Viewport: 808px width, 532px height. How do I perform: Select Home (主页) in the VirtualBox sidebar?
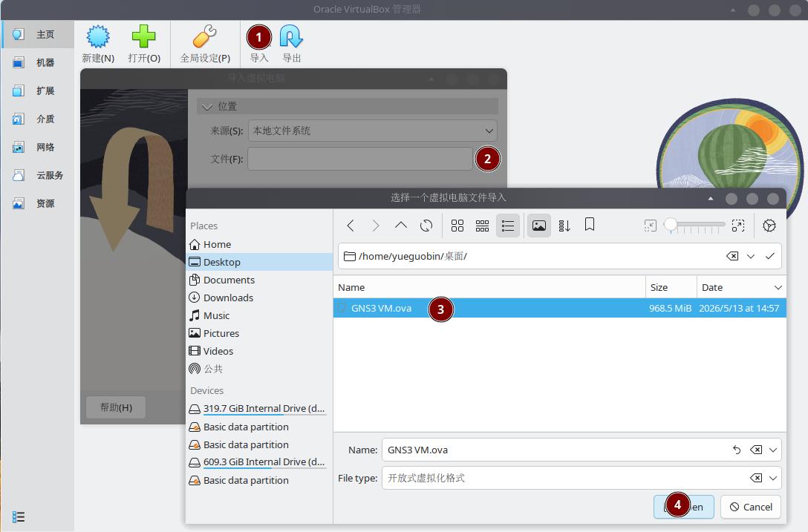(x=38, y=35)
